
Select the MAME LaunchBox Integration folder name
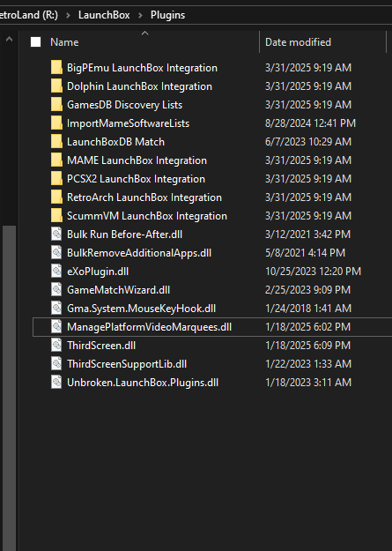tap(137, 160)
